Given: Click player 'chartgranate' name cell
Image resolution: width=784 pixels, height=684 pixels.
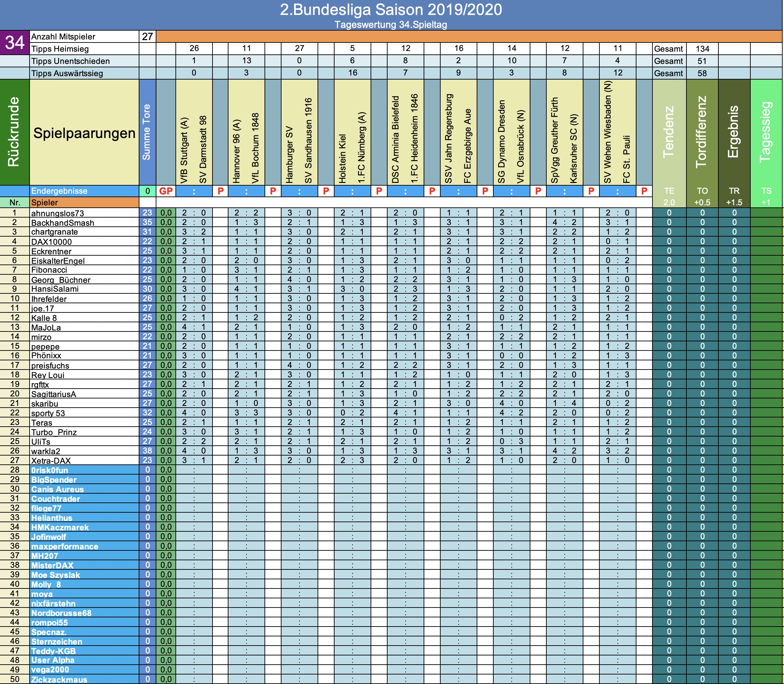Looking at the screenshot, I should coord(84,232).
